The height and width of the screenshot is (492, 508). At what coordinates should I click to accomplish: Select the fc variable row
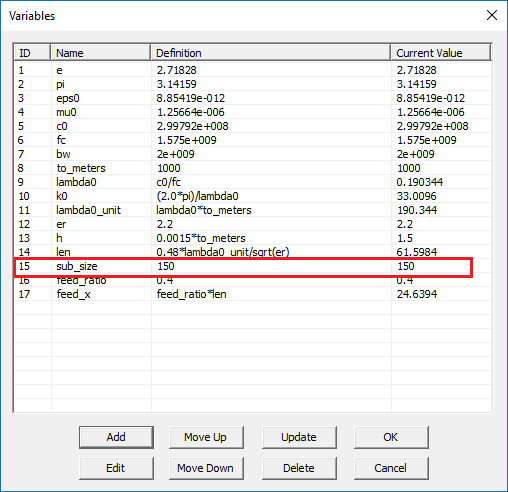tap(253, 140)
